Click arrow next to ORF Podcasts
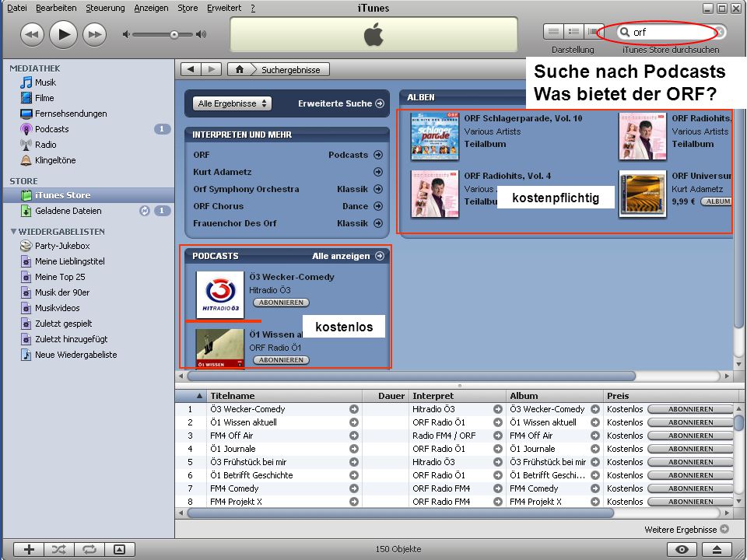 pyautogui.click(x=378, y=155)
